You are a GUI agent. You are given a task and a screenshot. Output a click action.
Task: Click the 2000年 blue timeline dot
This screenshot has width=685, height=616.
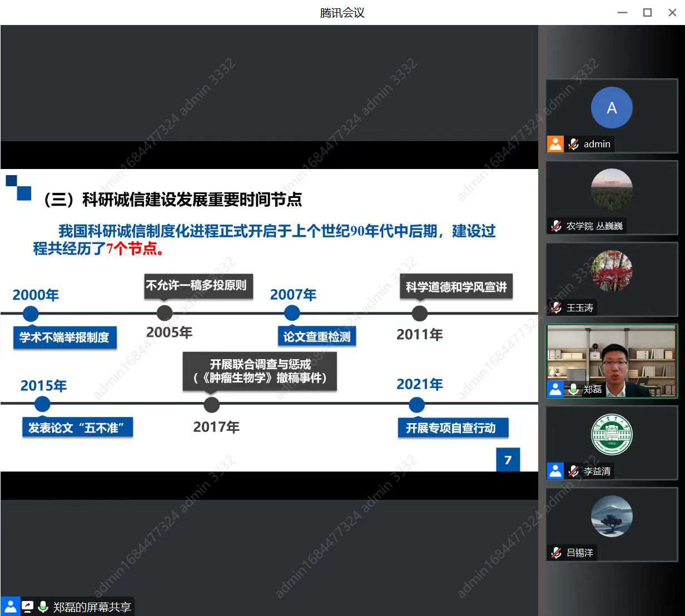pyautogui.click(x=31, y=314)
